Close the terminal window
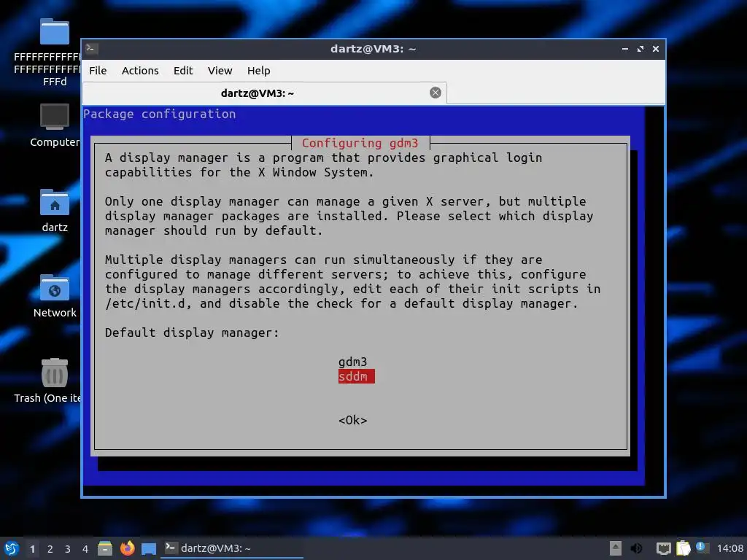The height and width of the screenshot is (560, 747). pos(656,49)
